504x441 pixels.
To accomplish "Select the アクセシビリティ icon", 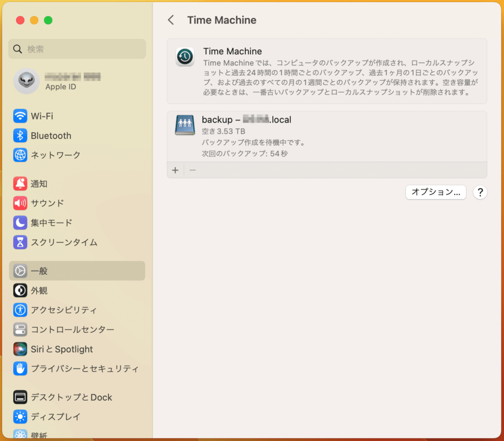I will pos(20,310).
